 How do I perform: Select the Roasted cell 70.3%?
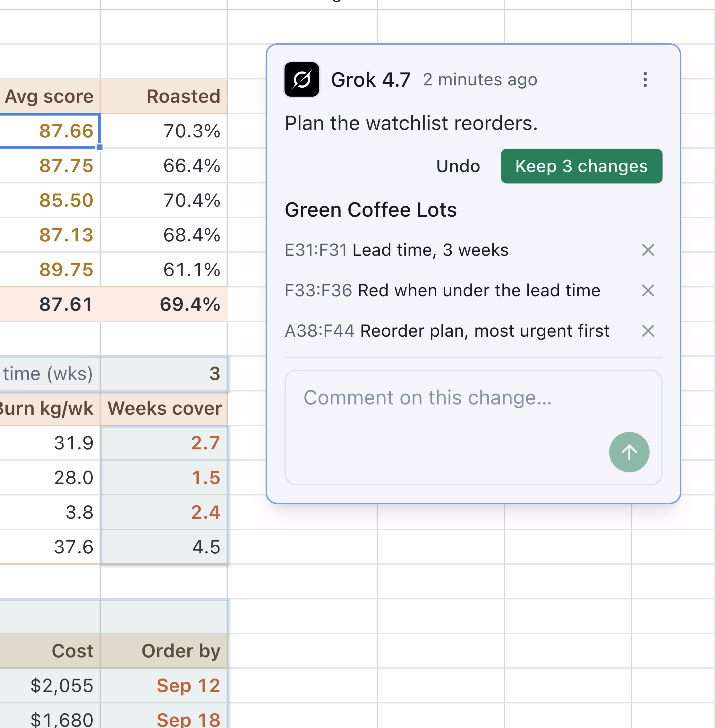[164, 131]
